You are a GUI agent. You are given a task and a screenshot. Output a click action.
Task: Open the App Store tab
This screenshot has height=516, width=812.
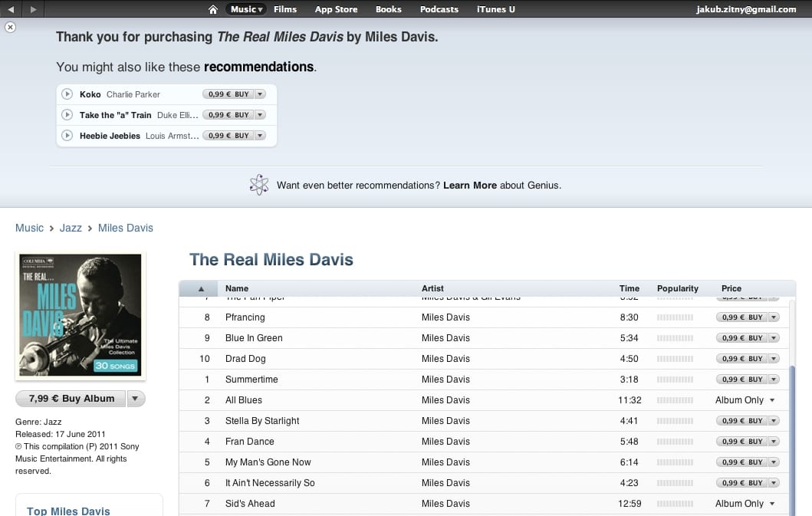pos(336,9)
